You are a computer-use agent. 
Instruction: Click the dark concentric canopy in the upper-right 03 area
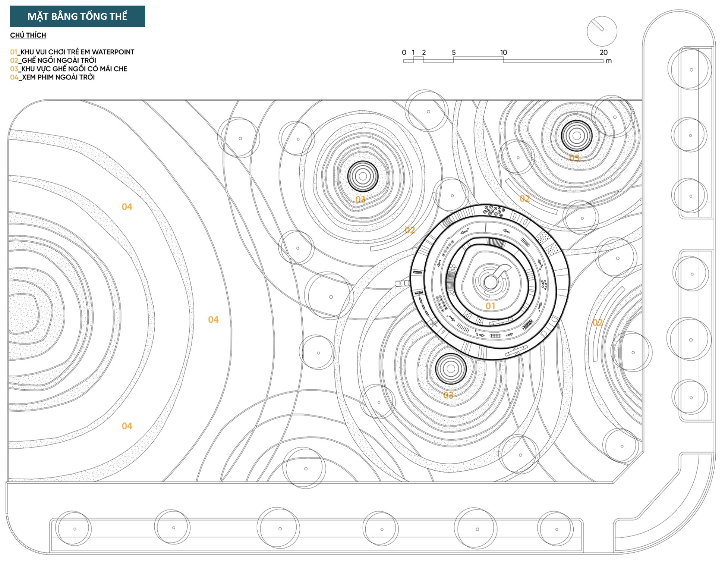(576, 136)
